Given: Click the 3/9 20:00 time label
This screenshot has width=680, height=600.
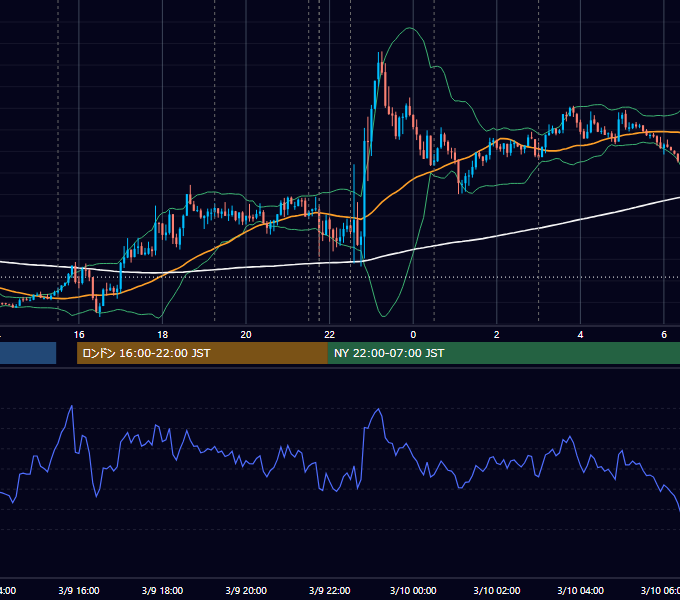Looking at the screenshot, I should (246, 590).
